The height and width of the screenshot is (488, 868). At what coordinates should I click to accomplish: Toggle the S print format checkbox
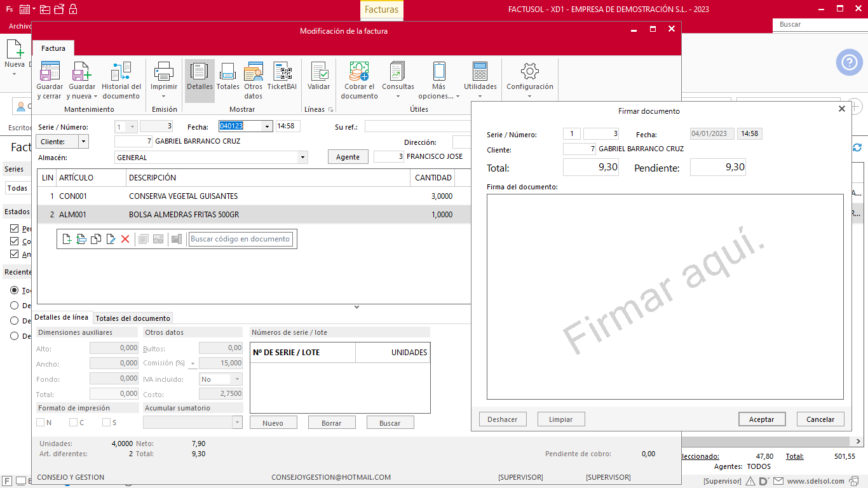tap(106, 423)
